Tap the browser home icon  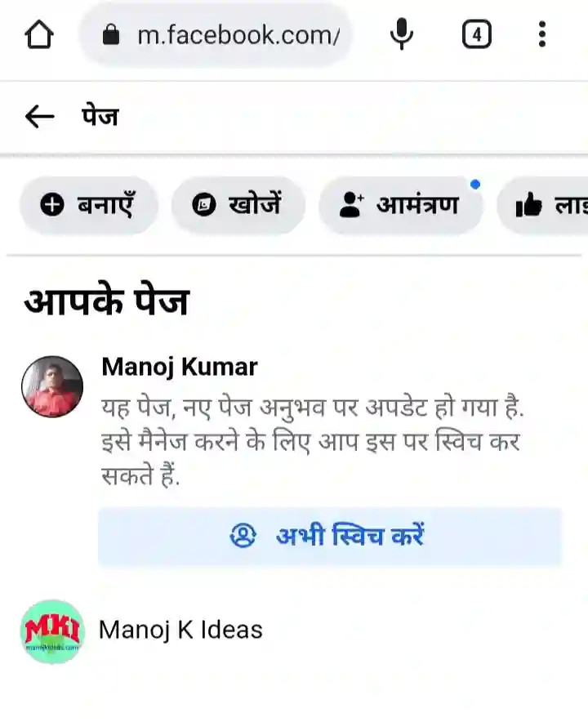(x=39, y=34)
